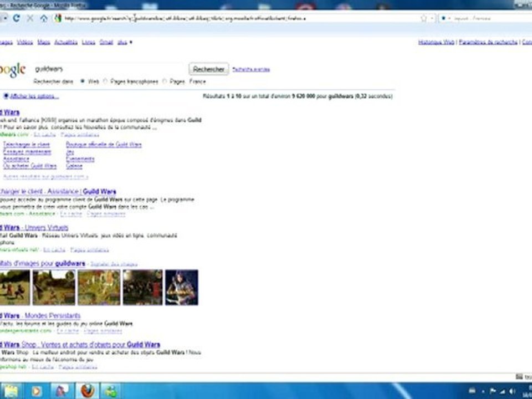Open the blue warrior character image thumbnail
532x399 pixels.
[182, 288]
